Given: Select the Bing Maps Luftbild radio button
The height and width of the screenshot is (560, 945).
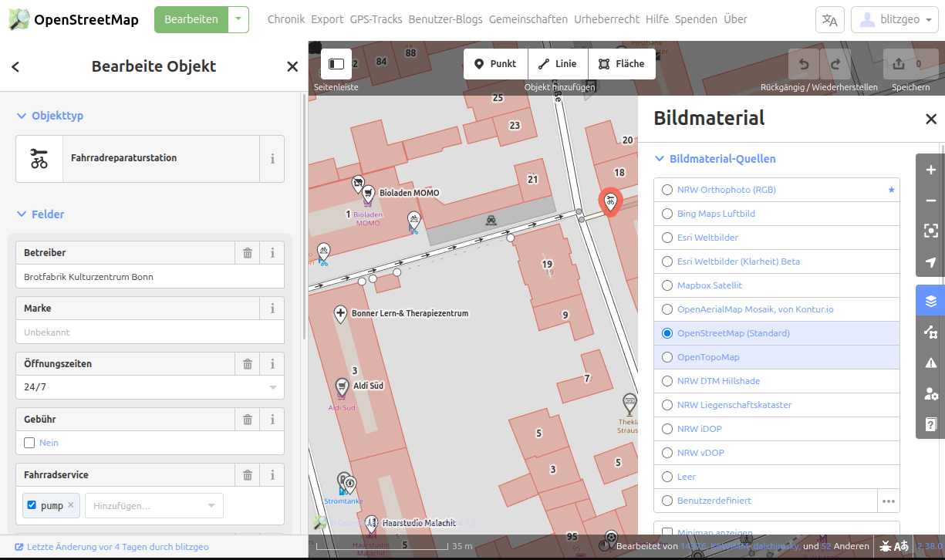Looking at the screenshot, I should point(667,214).
